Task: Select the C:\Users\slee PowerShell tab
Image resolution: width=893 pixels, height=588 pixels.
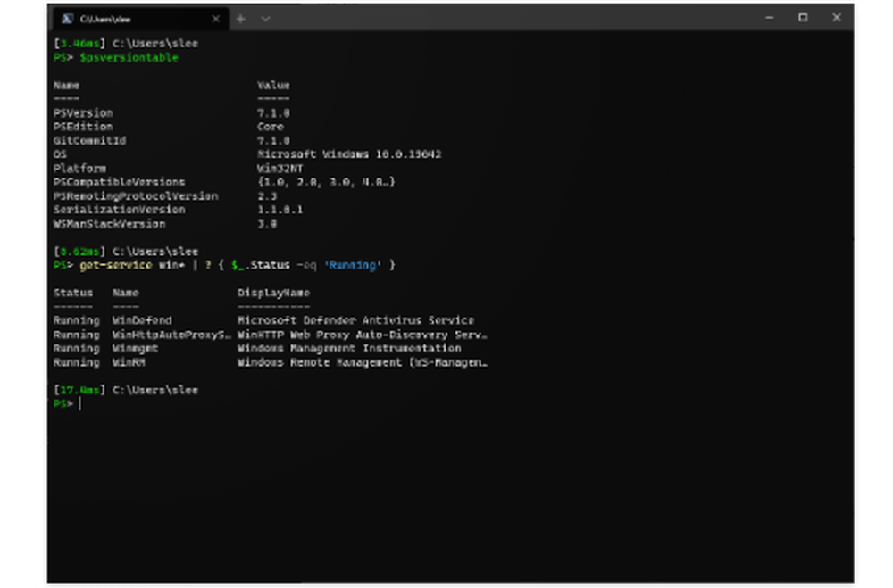Action: (141, 19)
